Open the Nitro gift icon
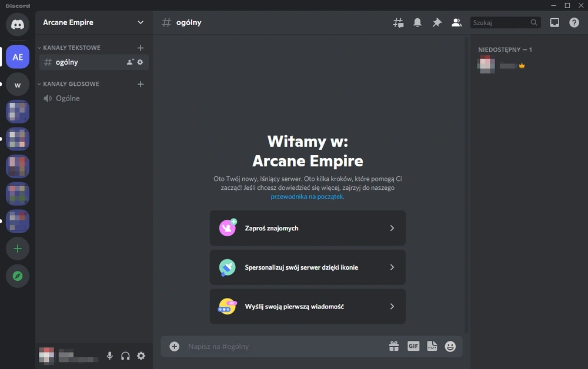The image size is (588, 369). click(394, 346)
